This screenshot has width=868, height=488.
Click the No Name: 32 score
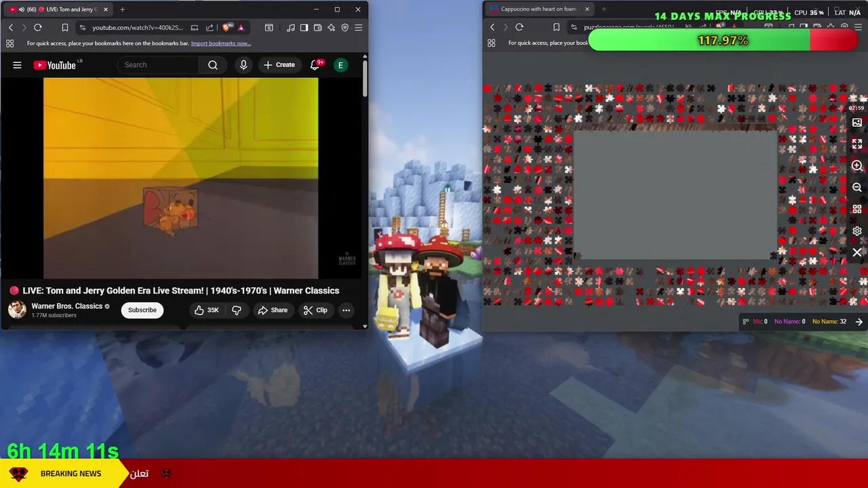click(829, 322)
